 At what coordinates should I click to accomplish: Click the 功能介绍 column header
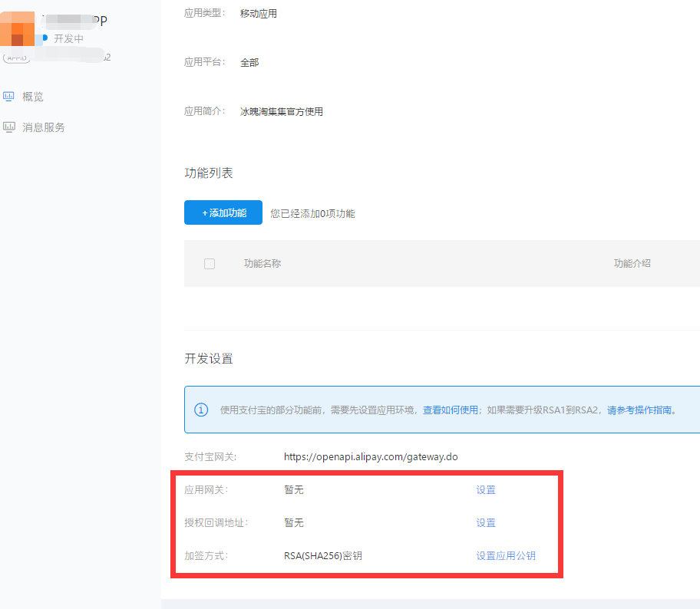(632, 263)
